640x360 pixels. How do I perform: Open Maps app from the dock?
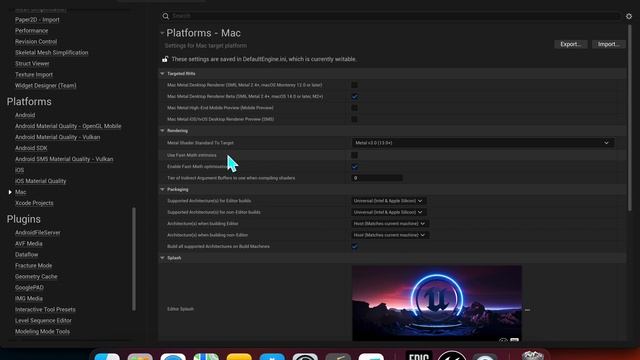[x=206, y=356]
